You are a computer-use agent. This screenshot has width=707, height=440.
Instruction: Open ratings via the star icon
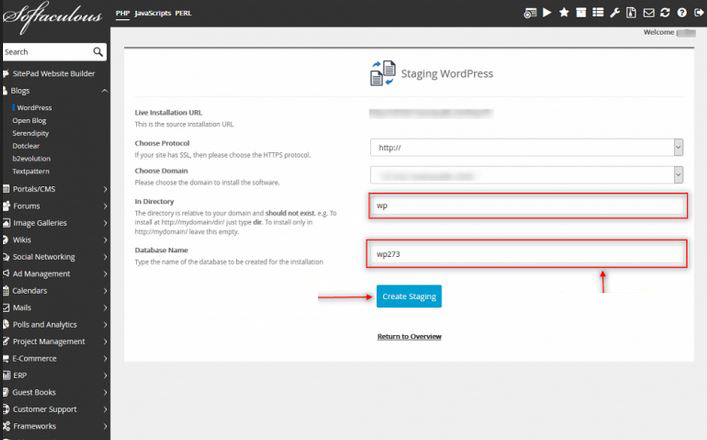click(564, 13)
